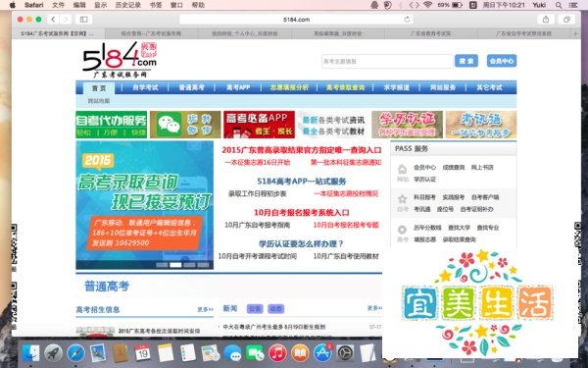Open 求学频道 in the navigation bar

click(396, 87)
